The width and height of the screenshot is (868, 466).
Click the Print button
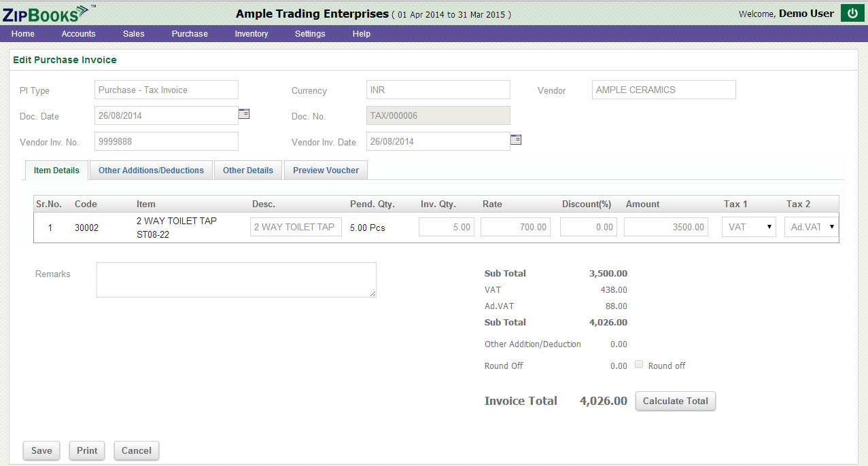point(87,450)
